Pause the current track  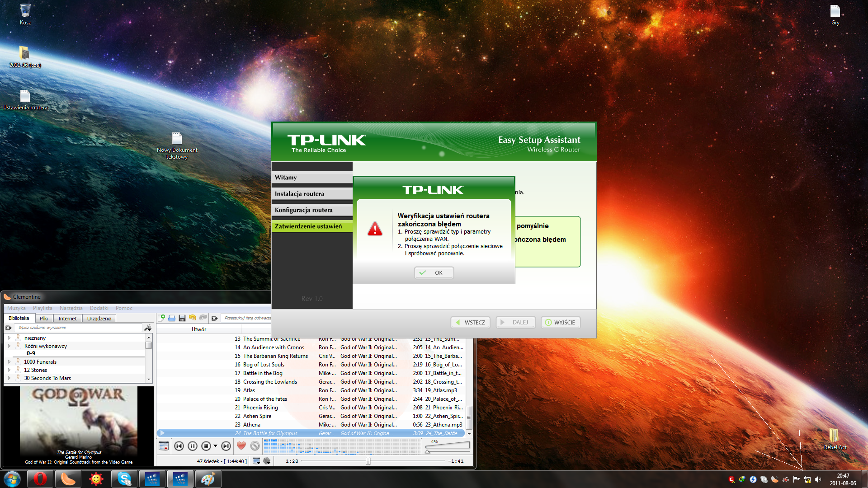coord(193,446)
